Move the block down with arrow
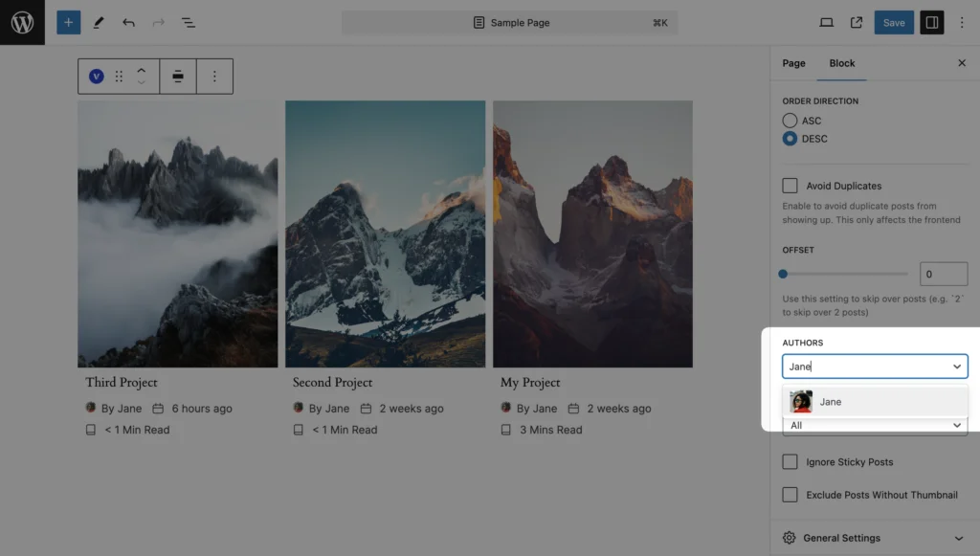 coord(142,82)
